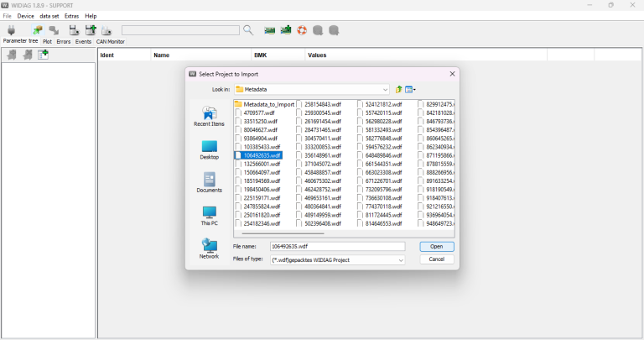The height and width of the screenshot is (340, 644).
Task: Click the first gray puzzle icon in tree panel
Action: pos(12,55)
